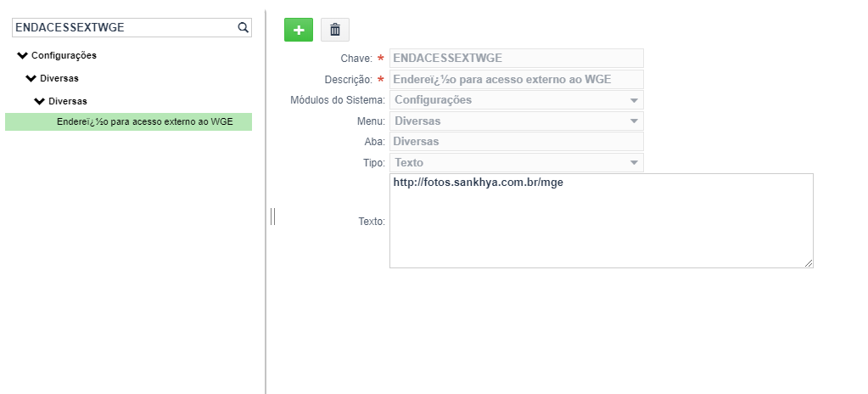Click the 'Chave:' label
This screenshot has height=394, width=868.
coord(356,59)
